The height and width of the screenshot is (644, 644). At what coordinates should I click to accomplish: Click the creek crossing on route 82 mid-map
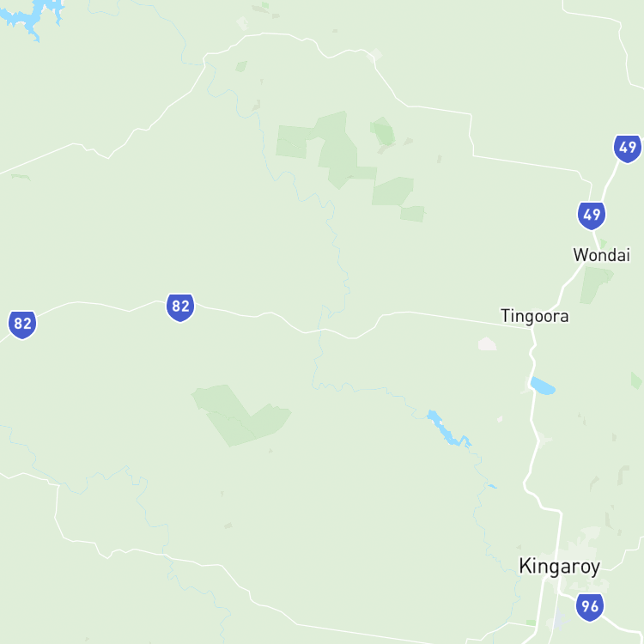(320, 330)
